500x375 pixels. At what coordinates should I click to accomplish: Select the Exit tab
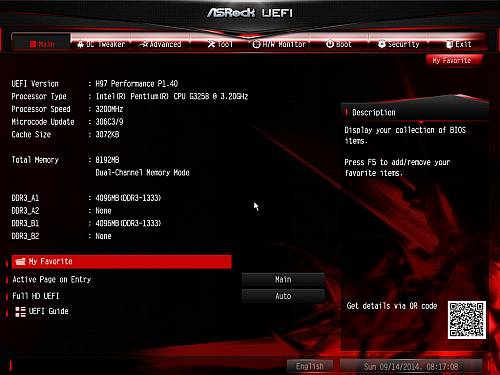(458, 44)
